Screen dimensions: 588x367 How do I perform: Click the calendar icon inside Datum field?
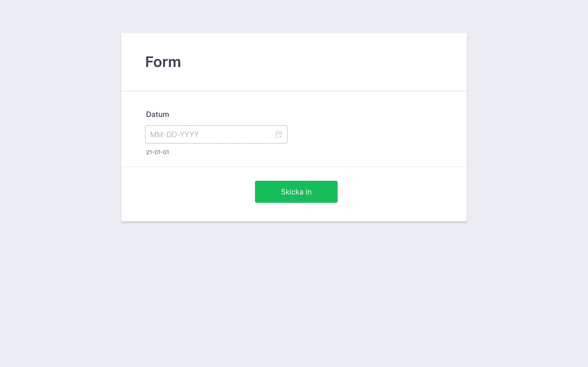279,134
